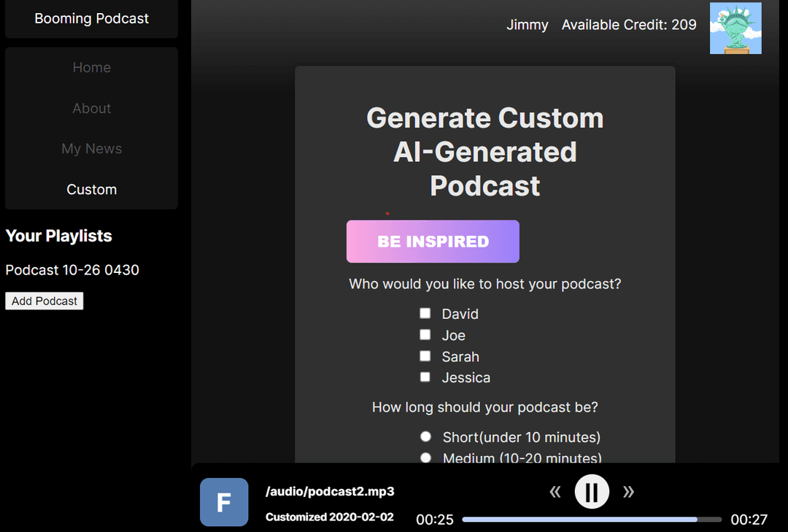This screenshot has height=532, width=788.
Task: Tick the Sarah host checkbox
Action: click(425, 356)
